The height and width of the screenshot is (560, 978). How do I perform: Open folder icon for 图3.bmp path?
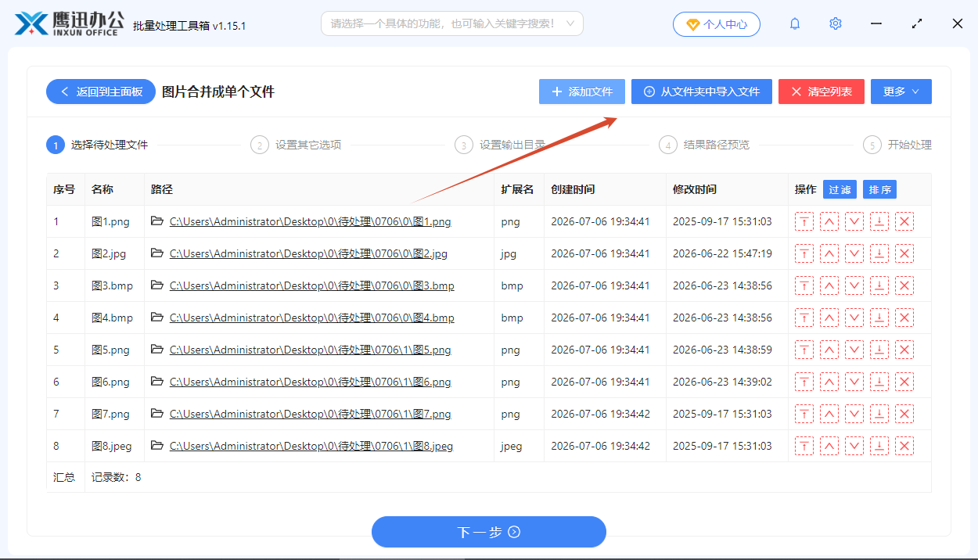coord(157,285)
